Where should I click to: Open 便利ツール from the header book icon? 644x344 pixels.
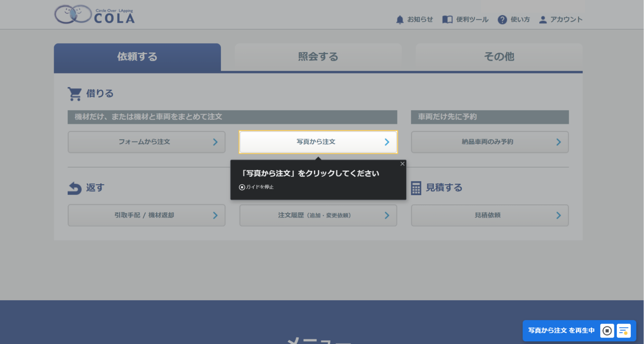(447, 19)
